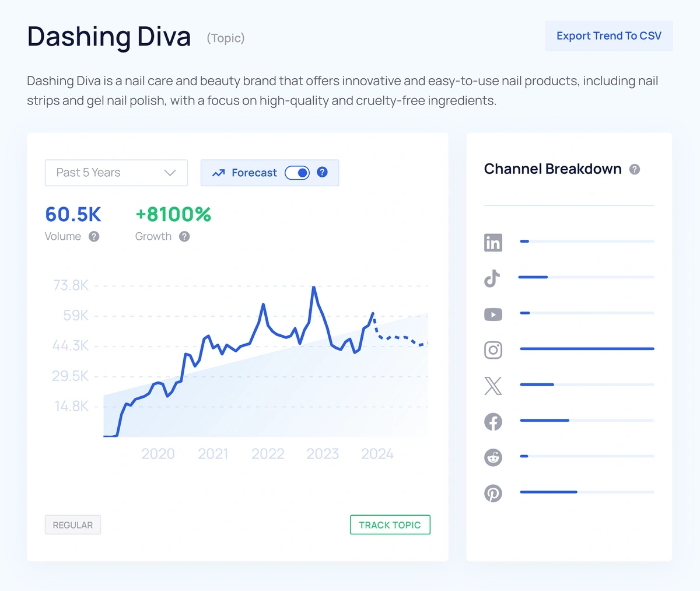This screenshot has width=700, height=591.
Task: Open the Channel Breakdown help icon
Action: 635,169
